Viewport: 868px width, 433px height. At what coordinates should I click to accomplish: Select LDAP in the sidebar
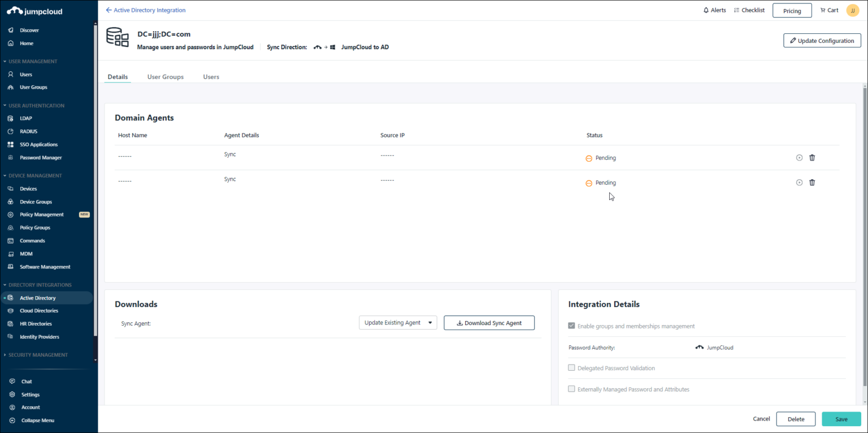coord(26,118)
